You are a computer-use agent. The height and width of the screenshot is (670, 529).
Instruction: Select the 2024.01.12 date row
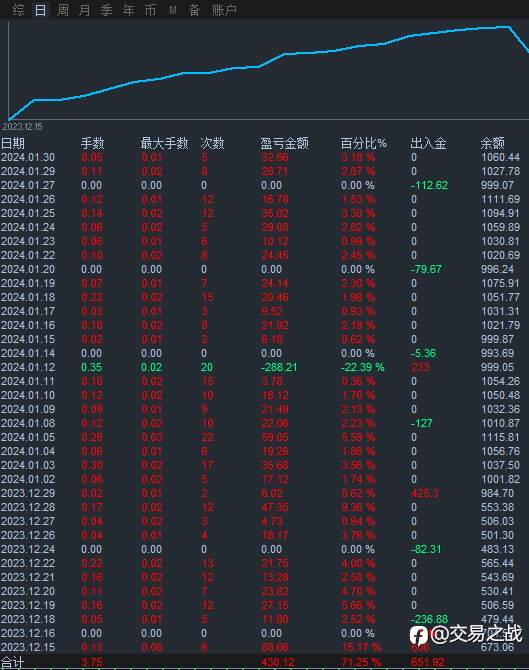(x=28, y=367)
